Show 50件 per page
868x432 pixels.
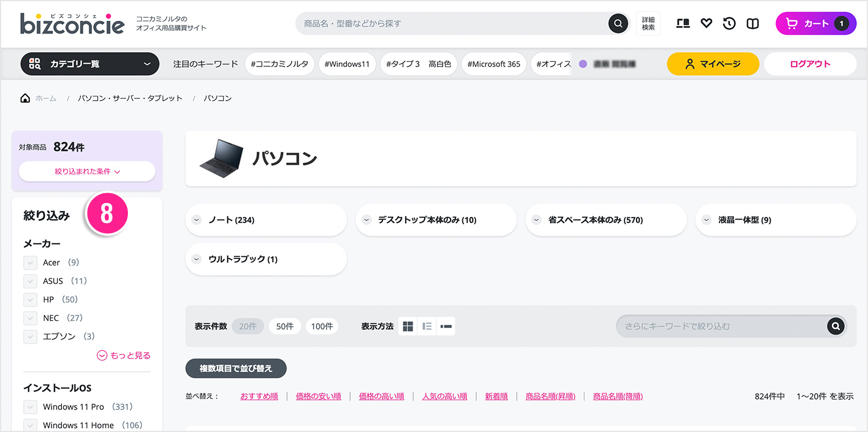pyautogui.click(x=285, y=326)
